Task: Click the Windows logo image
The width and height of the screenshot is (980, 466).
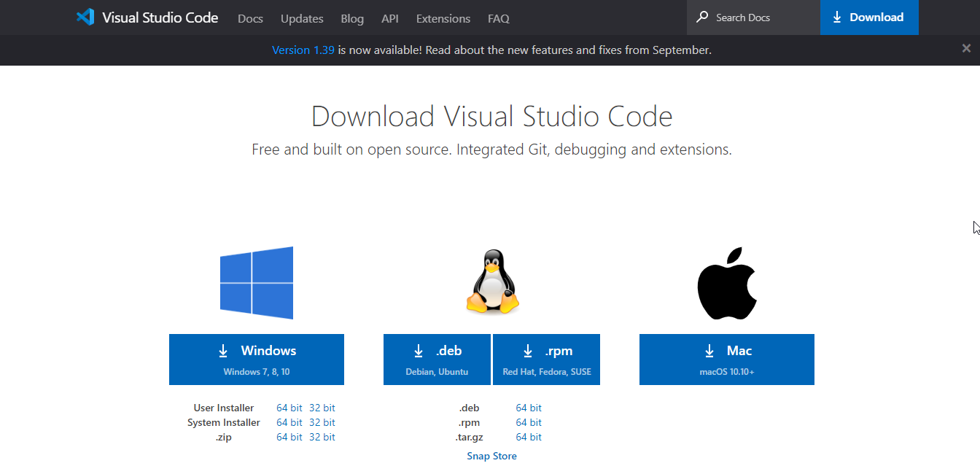Action: 257,283
